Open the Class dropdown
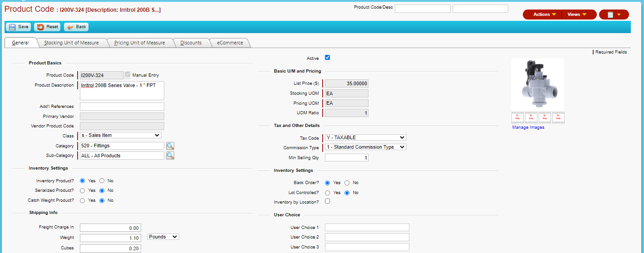The image size is (644, 253). (x=120, y=135)
